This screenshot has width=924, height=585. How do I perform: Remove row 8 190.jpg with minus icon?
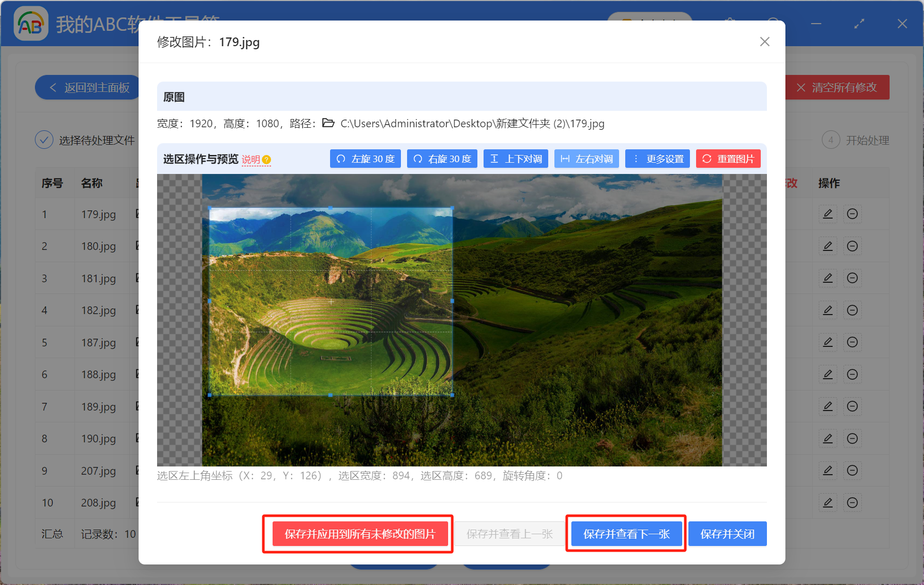click(853, 439)
